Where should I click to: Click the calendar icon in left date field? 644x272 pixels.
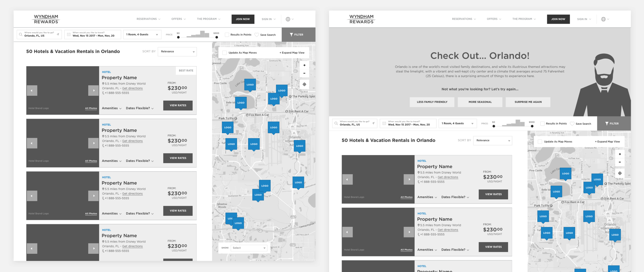point(69,34)
